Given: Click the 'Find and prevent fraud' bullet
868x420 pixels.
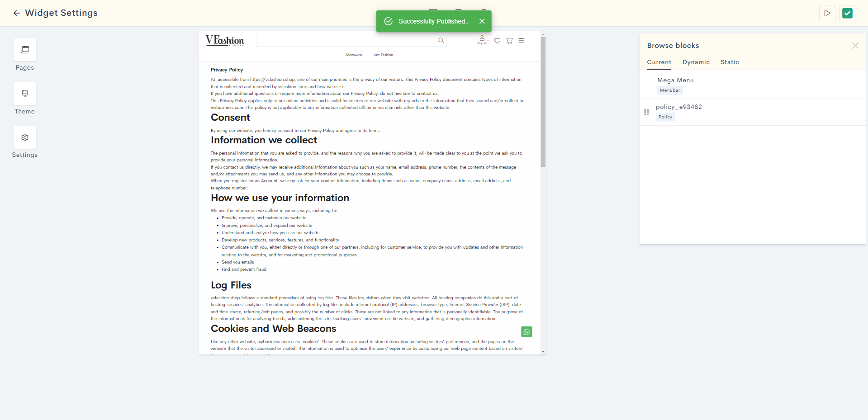Looking at the screenshot, I should 244,269.
